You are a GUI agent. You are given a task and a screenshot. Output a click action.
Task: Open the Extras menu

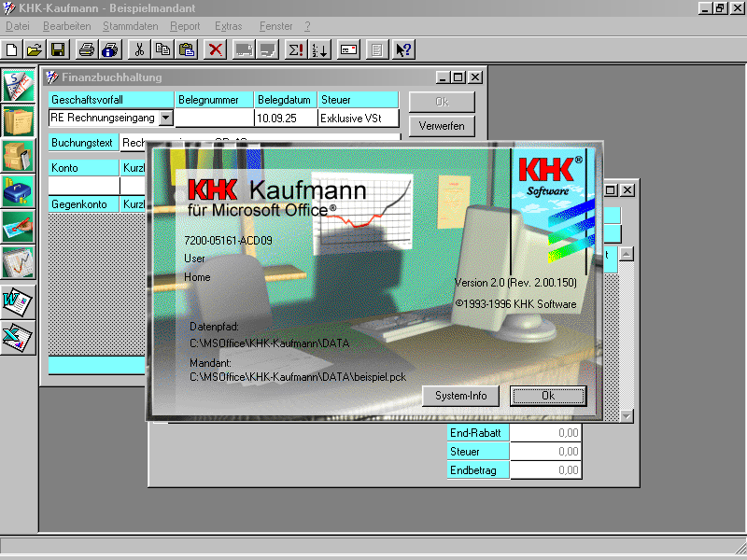[x=228, y=26]
